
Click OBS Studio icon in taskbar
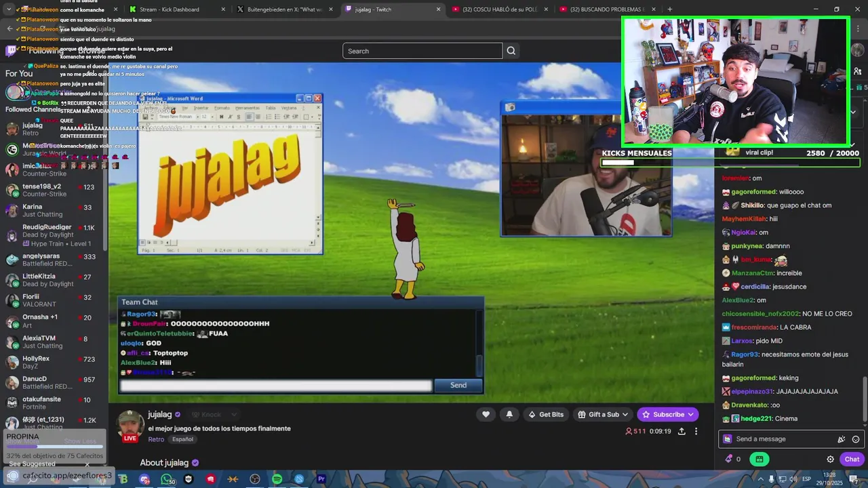tap(255, 479)
